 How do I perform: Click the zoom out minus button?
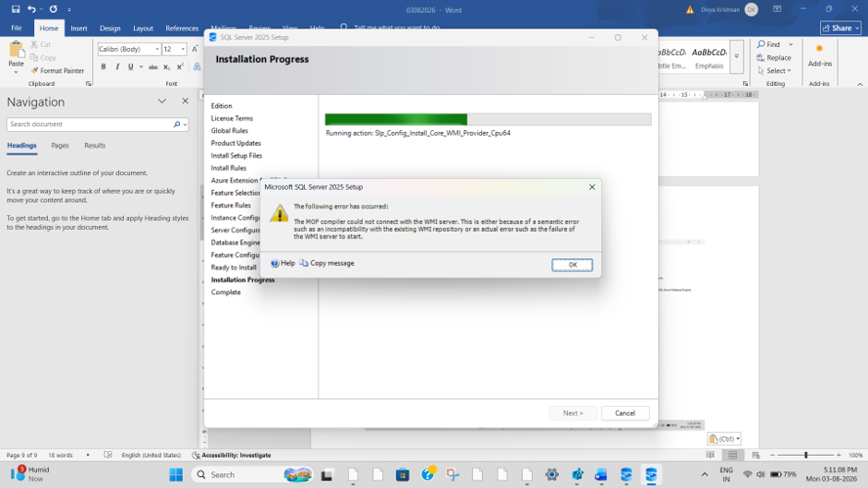point(773,455)
